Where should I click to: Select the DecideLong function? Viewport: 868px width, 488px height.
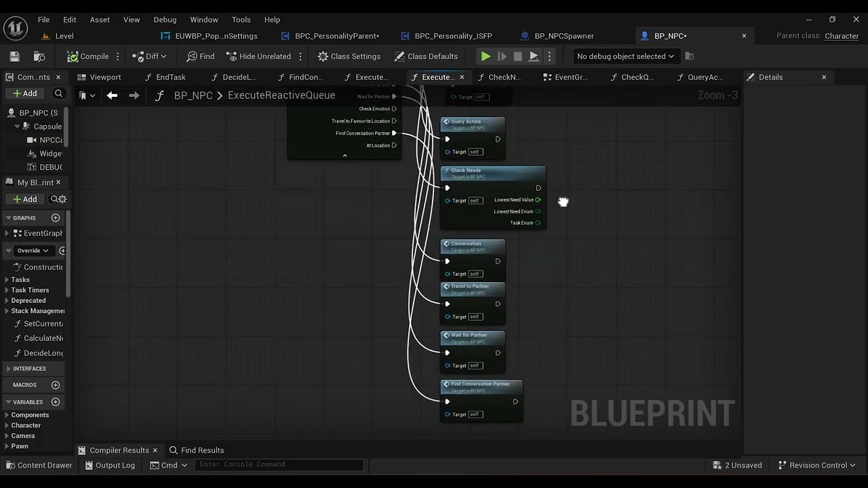(x=39, y=353)
